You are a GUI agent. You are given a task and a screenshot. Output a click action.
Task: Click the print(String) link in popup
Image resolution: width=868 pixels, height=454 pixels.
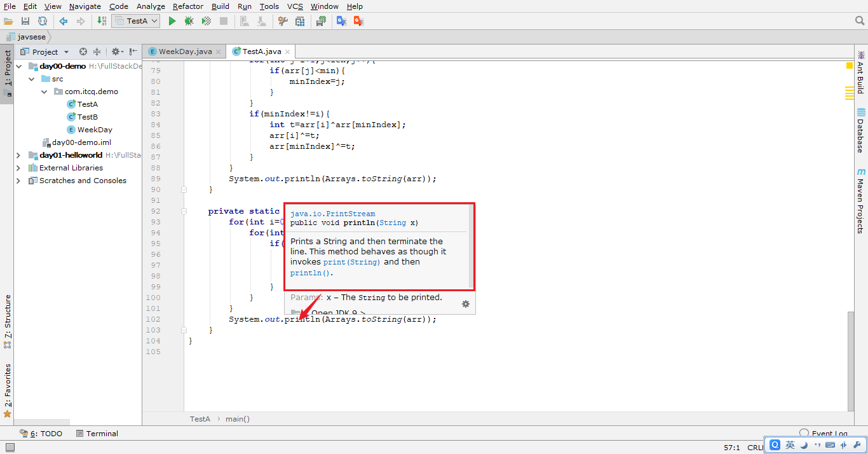click(x=351, y=262)
